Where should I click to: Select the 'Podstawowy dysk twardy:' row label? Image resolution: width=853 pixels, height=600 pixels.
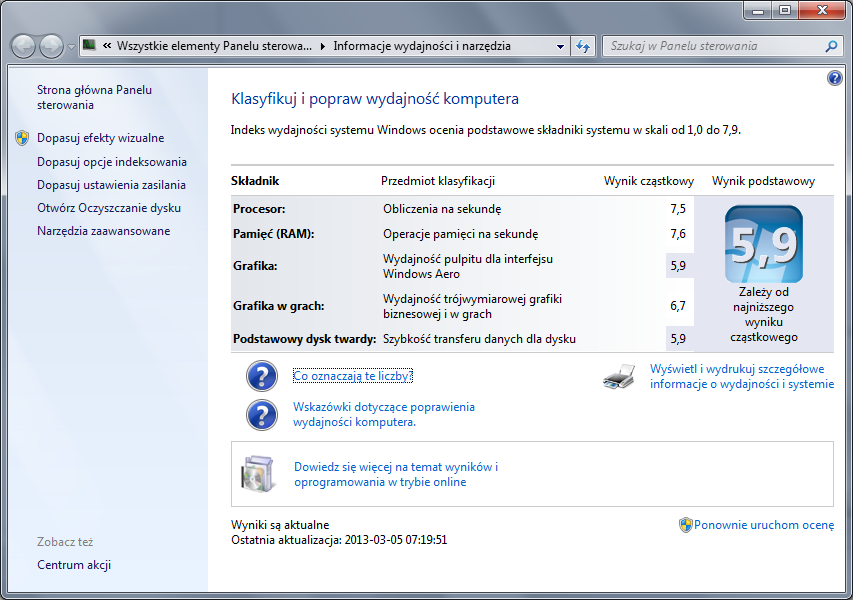tap(305, 339)
